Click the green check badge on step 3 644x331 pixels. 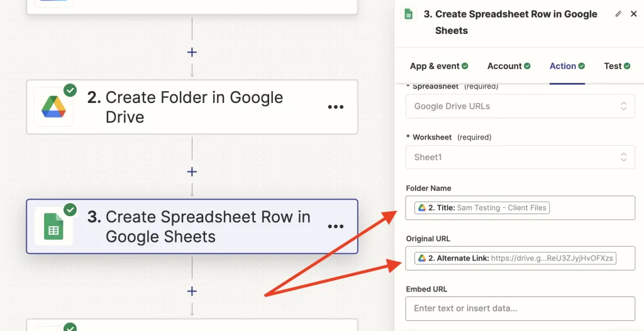click(x=70, y=210)
